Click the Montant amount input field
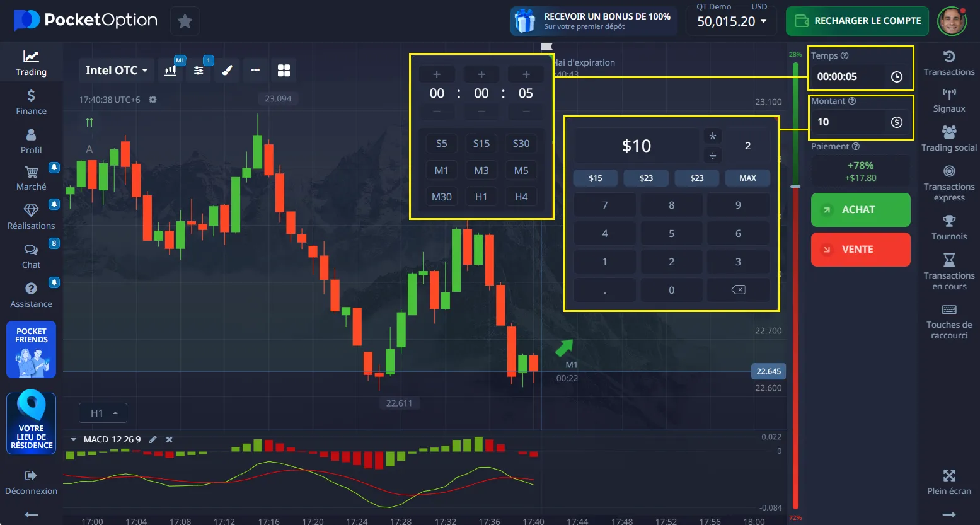 click(860, 122)
